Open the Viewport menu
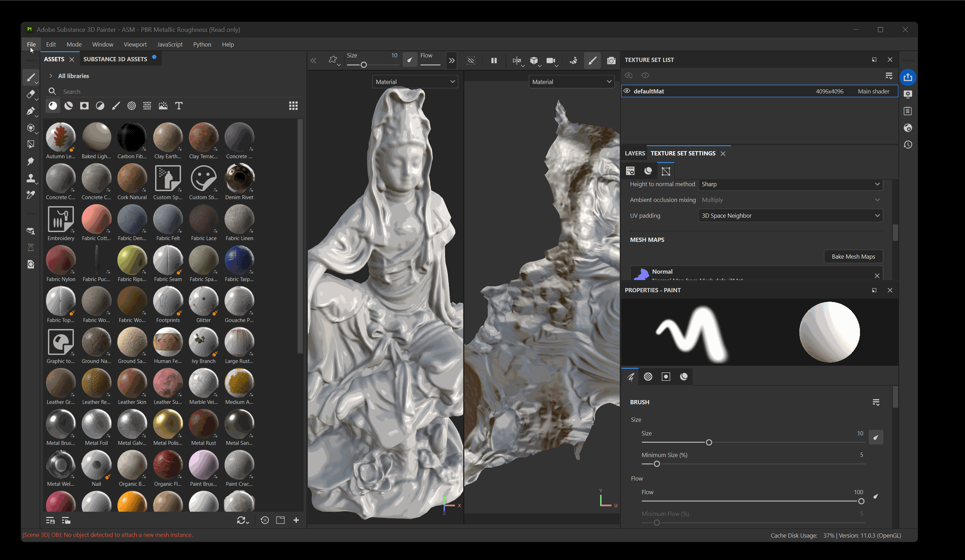Viewport: 965px width, 560px height. [x=135, y=44]
